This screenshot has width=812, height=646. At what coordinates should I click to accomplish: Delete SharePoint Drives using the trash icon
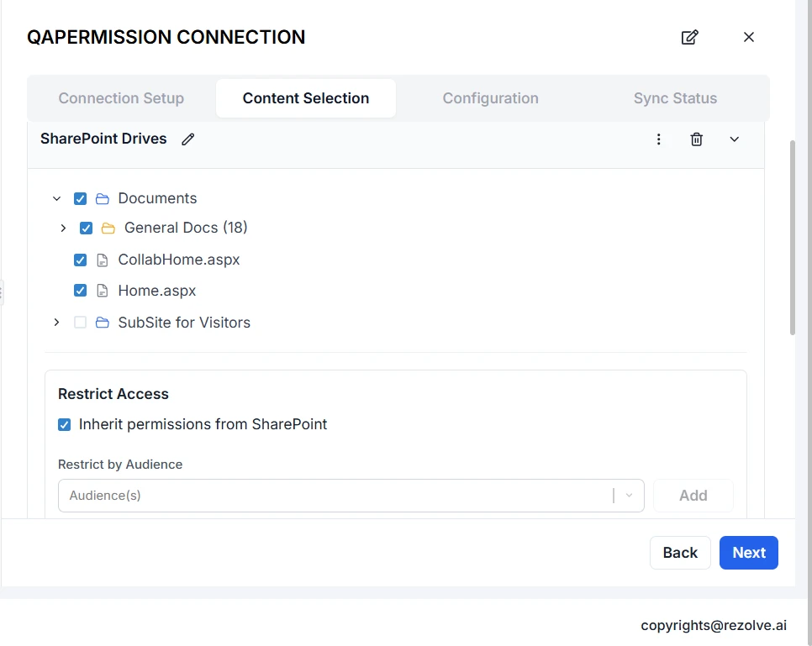pyautogui.click(x=696, y=139)
